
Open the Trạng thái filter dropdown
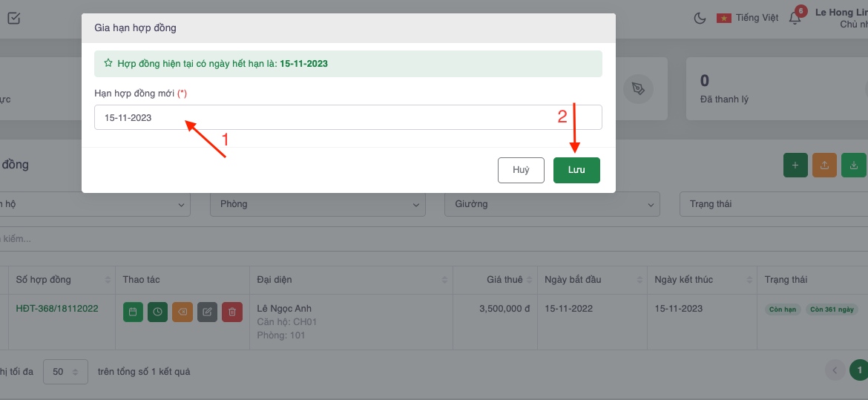click(772, 204)
